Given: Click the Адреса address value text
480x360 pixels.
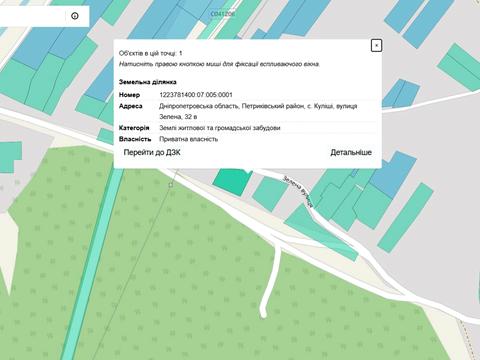Looking at the screenshot, I should coord(258,111).
